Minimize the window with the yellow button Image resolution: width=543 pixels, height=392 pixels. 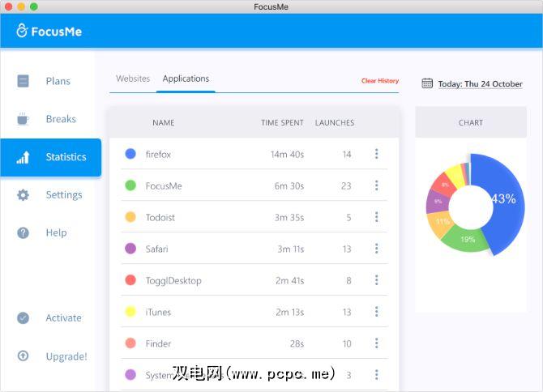coord(21,6)
